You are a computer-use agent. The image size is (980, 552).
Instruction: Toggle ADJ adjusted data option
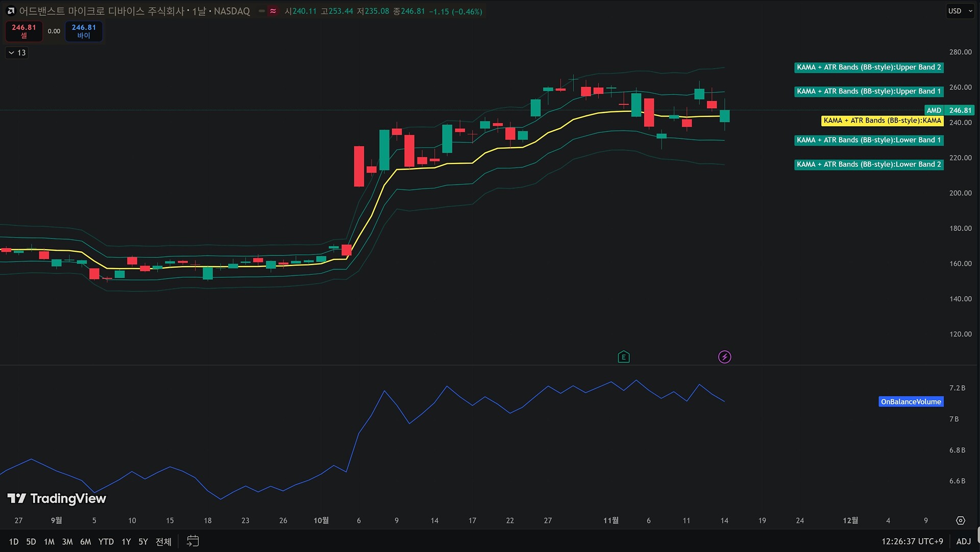963,541
